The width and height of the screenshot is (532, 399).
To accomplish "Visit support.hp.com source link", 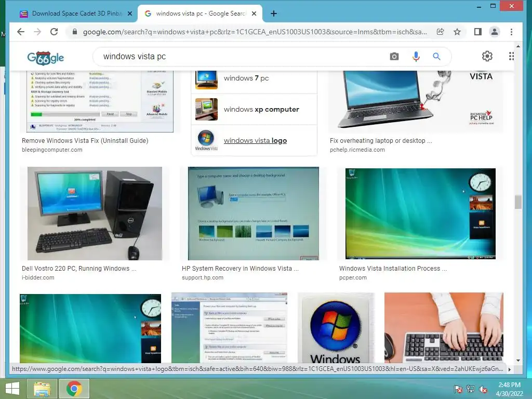I will click(x=203, y=277).
